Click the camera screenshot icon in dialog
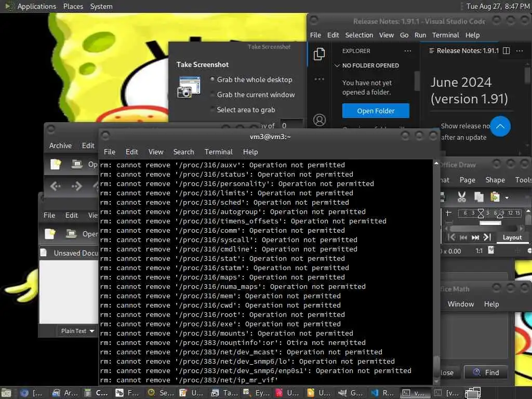The height and width of the screenshot is (399, 532). (189, 87)
